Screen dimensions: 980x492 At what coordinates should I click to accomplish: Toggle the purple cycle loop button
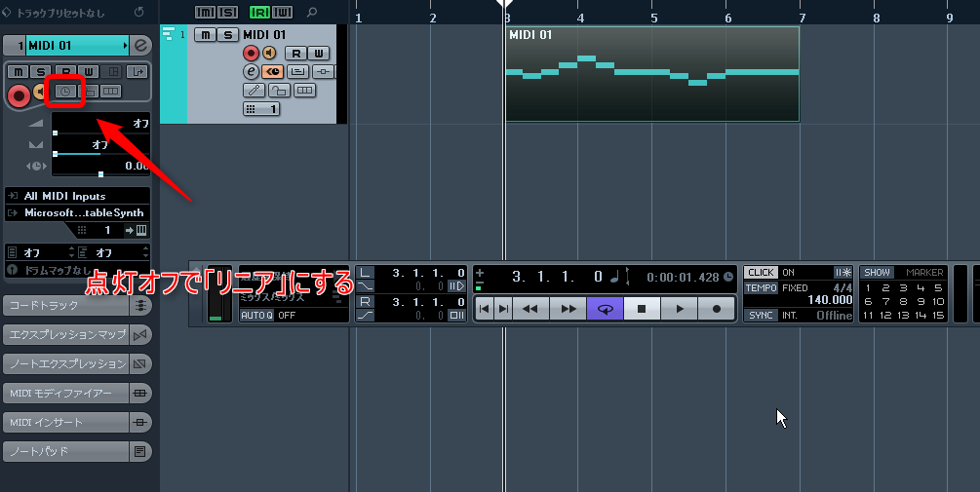pos(605,309)
